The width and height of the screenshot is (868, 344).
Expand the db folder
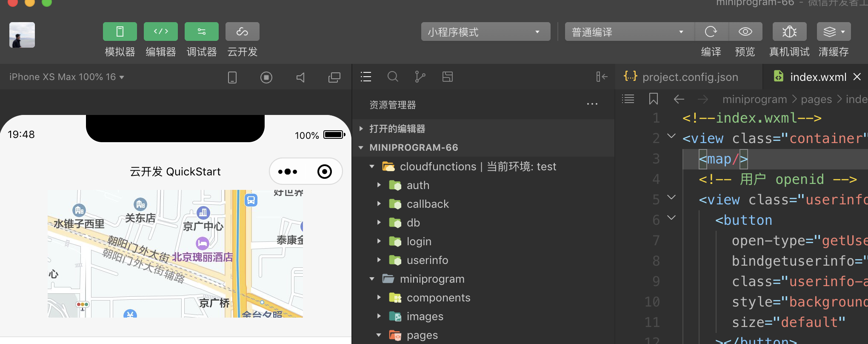[379, 223]
